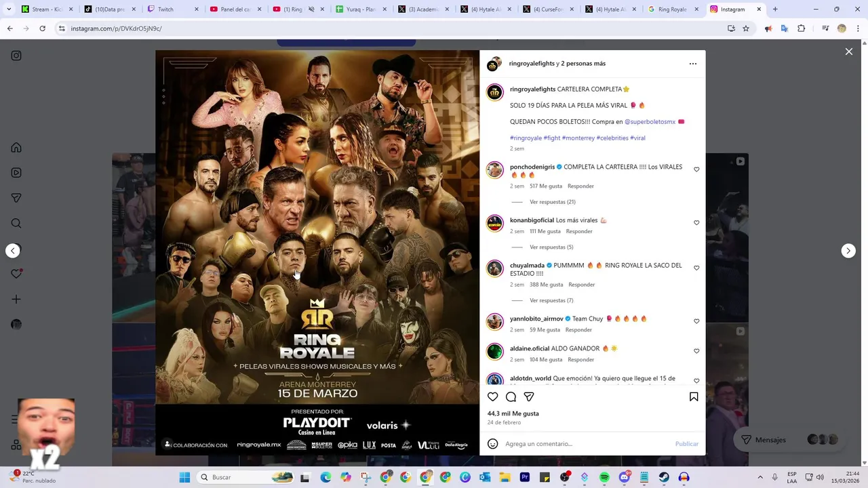Focus the Agrega un comentario field
868x488 pixels.
pos(587,444)
